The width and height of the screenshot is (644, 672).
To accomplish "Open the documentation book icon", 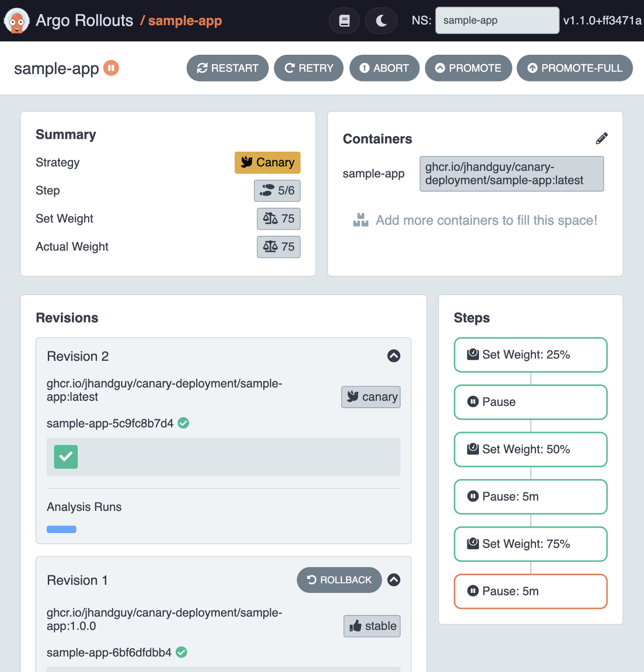I will (344, 21).
